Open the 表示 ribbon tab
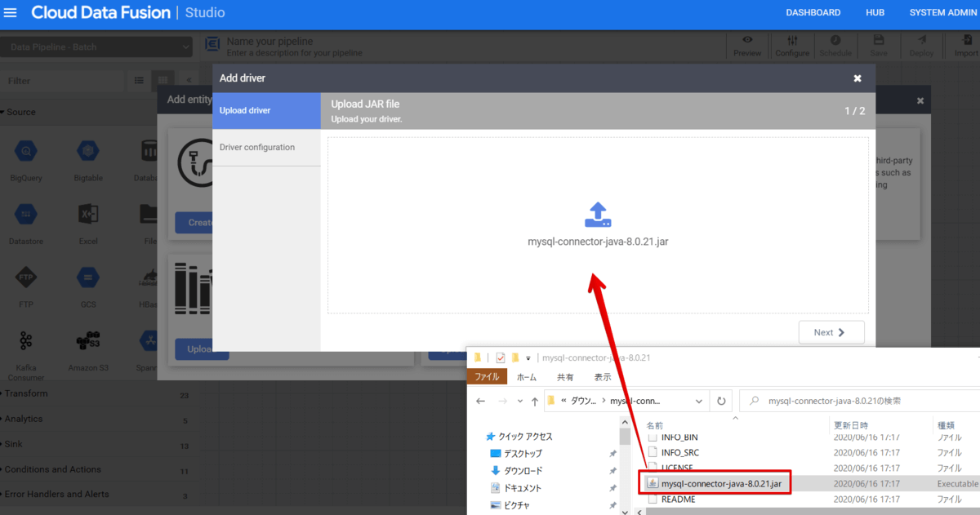The width and height of the screenshot is (980, 515). pyautogui.click(x=603, y=377)
